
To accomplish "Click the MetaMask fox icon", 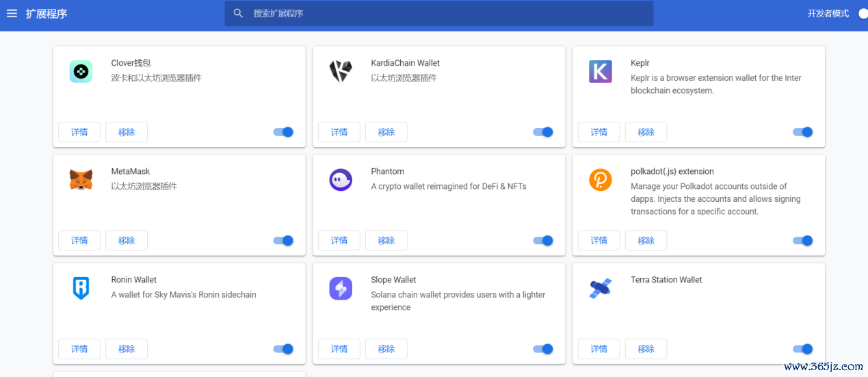I will (x=81, y=180).
